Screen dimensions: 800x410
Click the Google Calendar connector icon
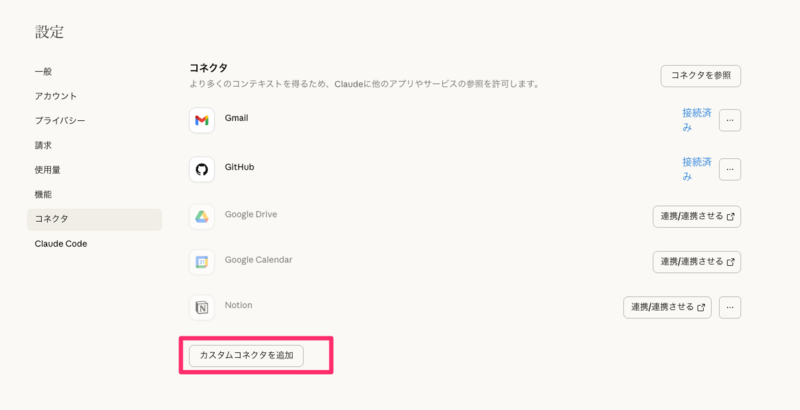tap(202, 262)
